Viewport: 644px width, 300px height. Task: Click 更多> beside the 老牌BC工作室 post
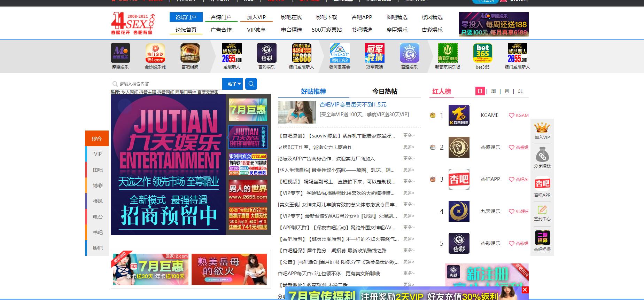(409, 147)
